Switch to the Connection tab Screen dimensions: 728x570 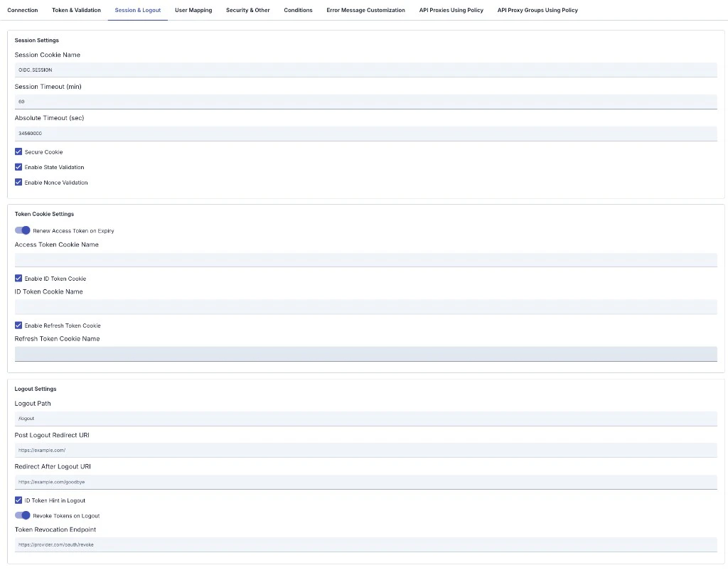[x=22, y=10]
